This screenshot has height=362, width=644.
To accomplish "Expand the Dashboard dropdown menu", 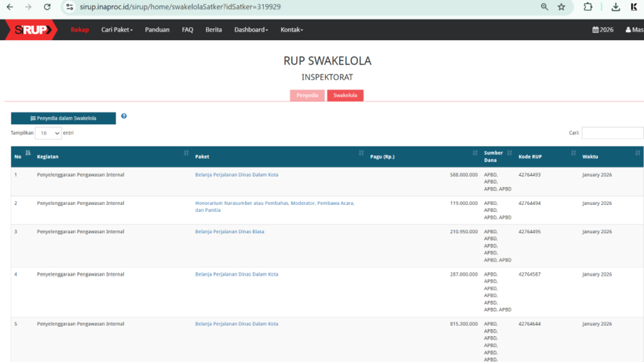I will [251, 30].
